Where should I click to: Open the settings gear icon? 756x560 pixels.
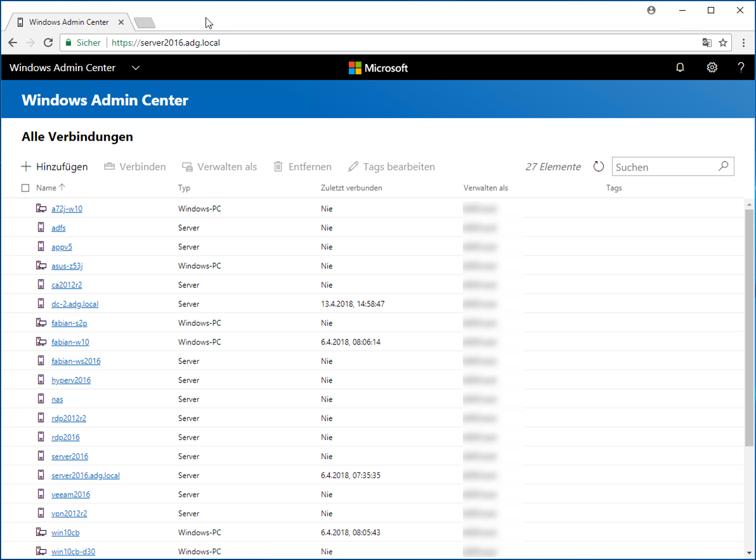[712, 67]
